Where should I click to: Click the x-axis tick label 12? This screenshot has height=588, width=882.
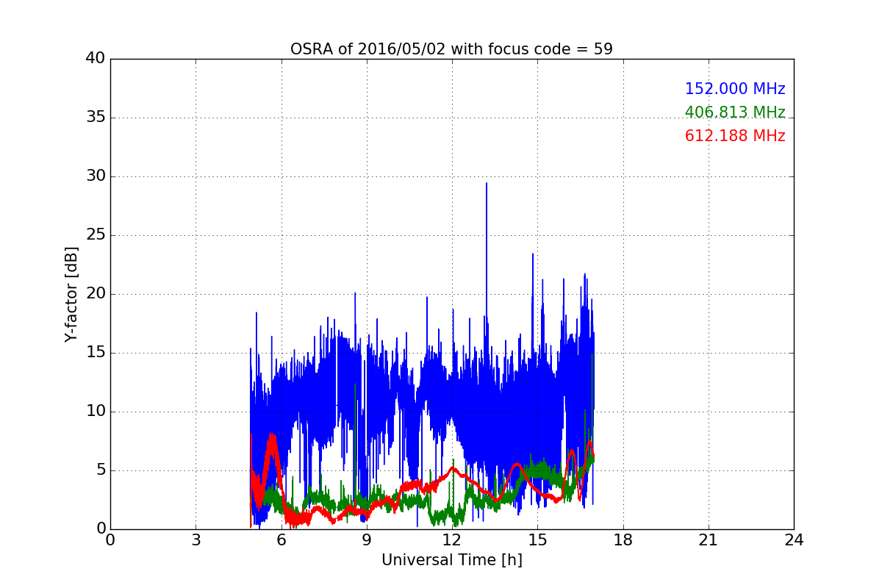point(452,540)
